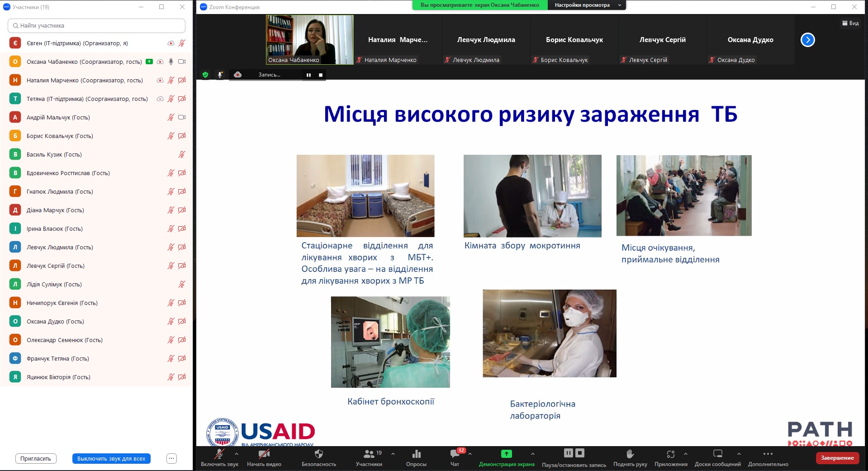Click the Raise hand icon
This screenshot has width=868, height=471.
click(630, 454)
